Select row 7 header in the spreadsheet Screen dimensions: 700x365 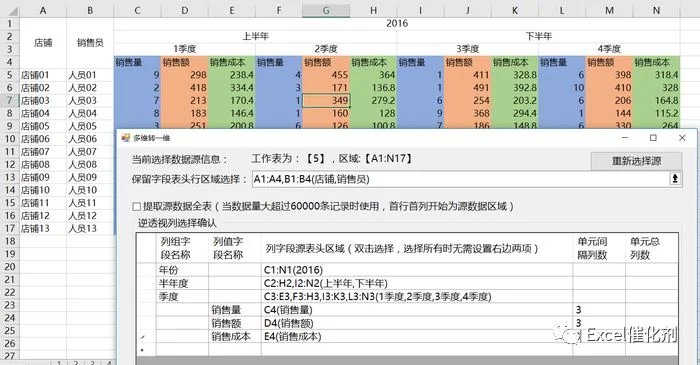9,100
